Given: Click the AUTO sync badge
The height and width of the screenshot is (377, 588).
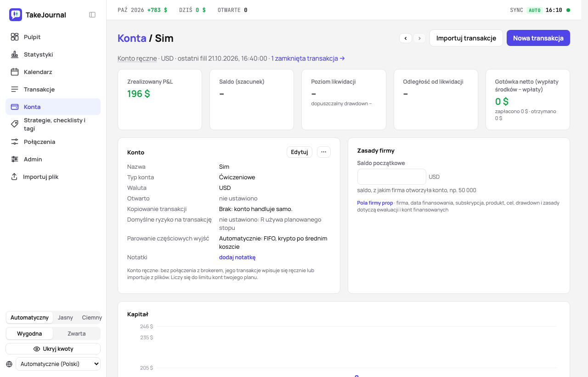Looking at the screenshot, I should coord(534,10).
